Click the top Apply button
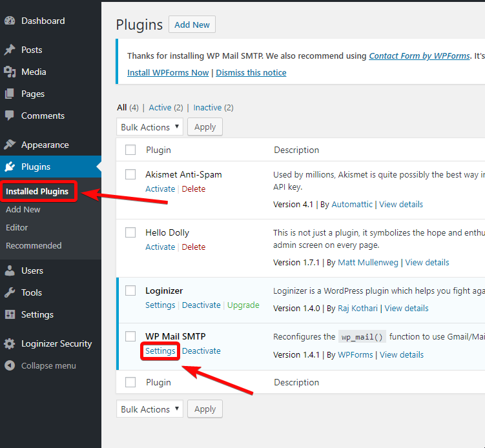 coord(205,127)
